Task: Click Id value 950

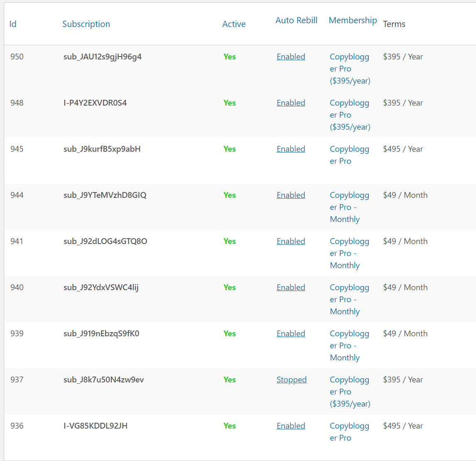Action: pos(17,57)
